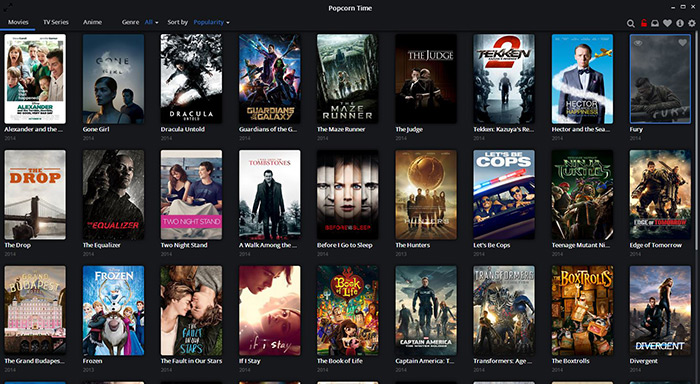Open the Gone Girl poster
The width and height of the screenshot is (700, 384).
click(x=113, y=79)
